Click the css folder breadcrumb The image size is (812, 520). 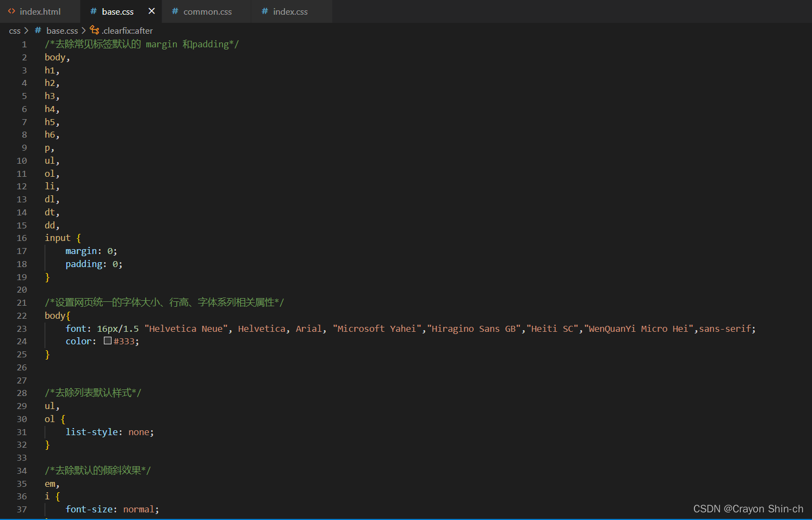tap(15, 31)
